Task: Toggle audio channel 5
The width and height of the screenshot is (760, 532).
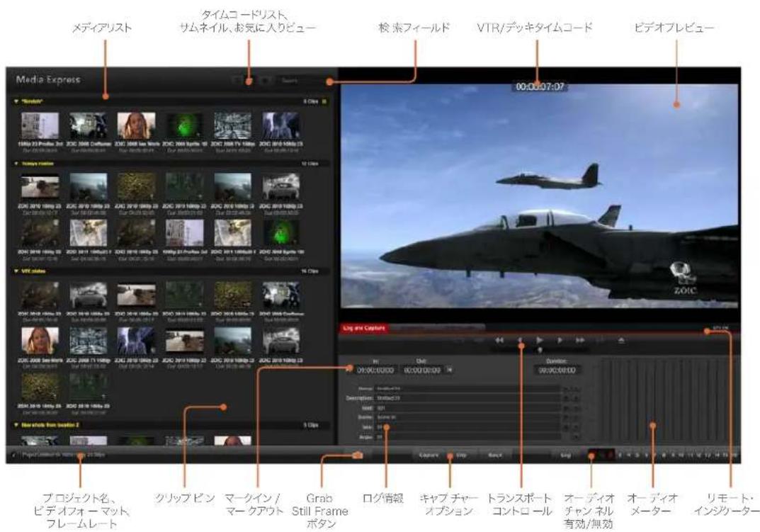Action: 637,455
